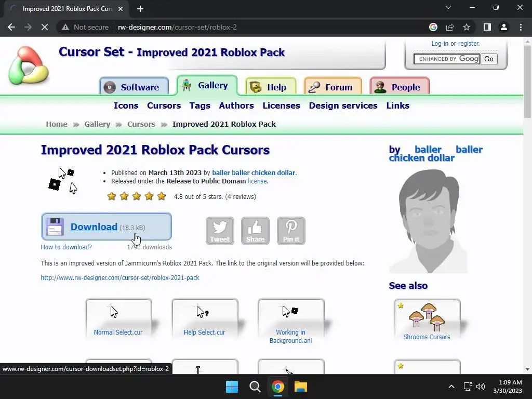Focus the Google enhanced search field
532x399 pixels.
pos(446,59)
